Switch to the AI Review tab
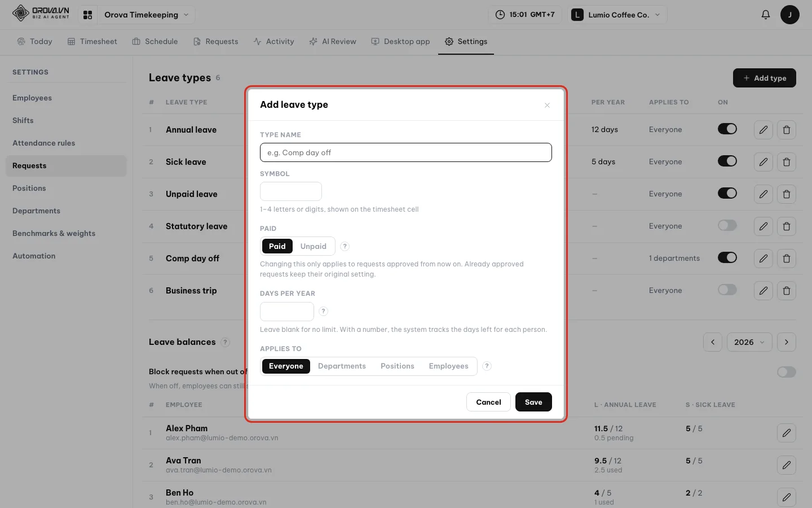This screenshot has width=812, height=508. tap(333, 41)
